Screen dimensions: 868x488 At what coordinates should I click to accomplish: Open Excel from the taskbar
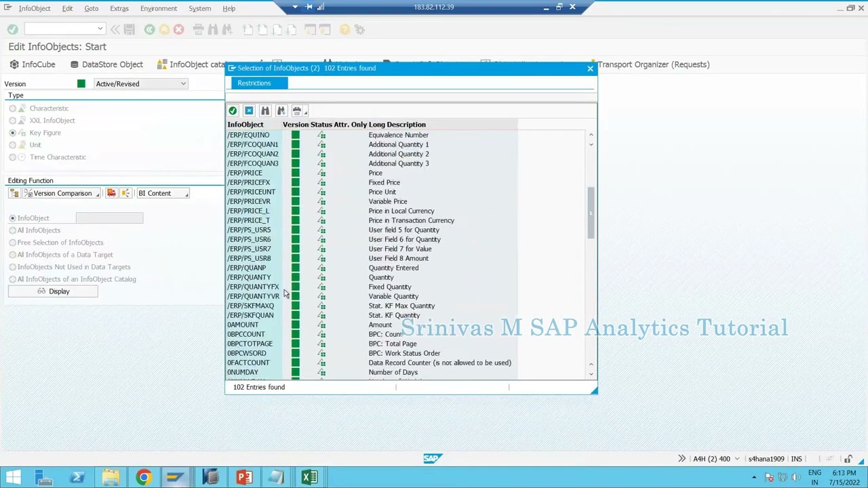310,477
